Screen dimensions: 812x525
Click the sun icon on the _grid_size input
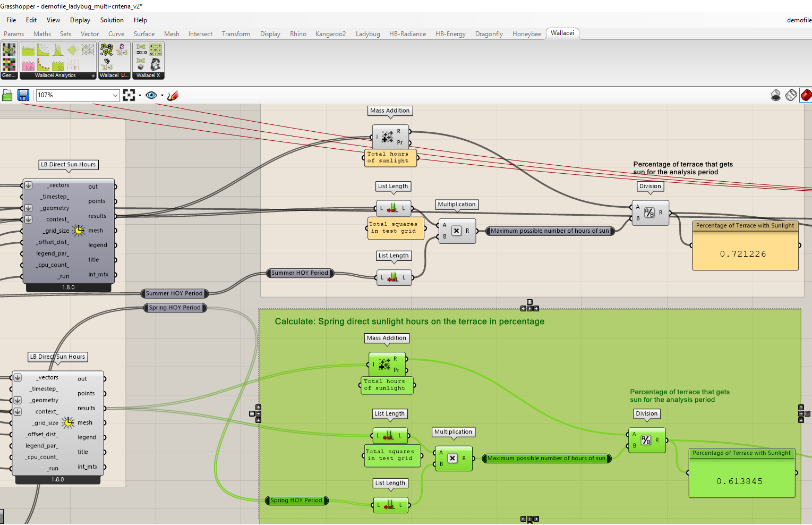pyautogui.click(x=79, y=230)
